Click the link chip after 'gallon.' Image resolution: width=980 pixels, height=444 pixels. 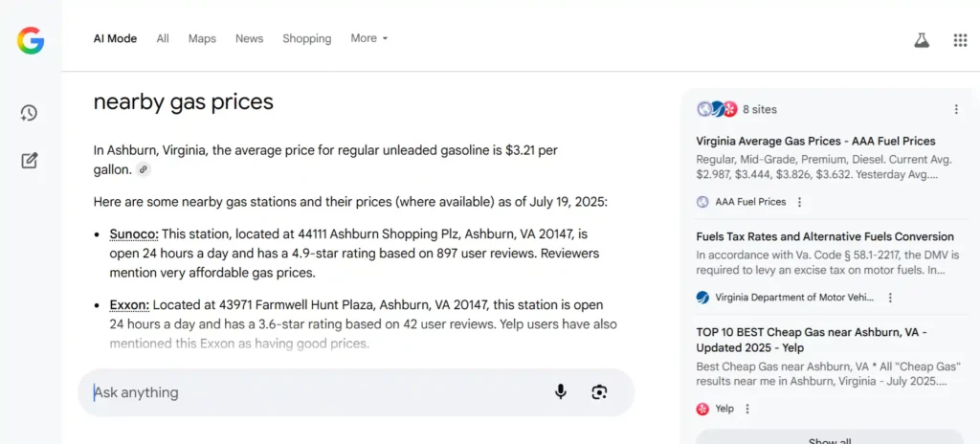coord(144,169)
